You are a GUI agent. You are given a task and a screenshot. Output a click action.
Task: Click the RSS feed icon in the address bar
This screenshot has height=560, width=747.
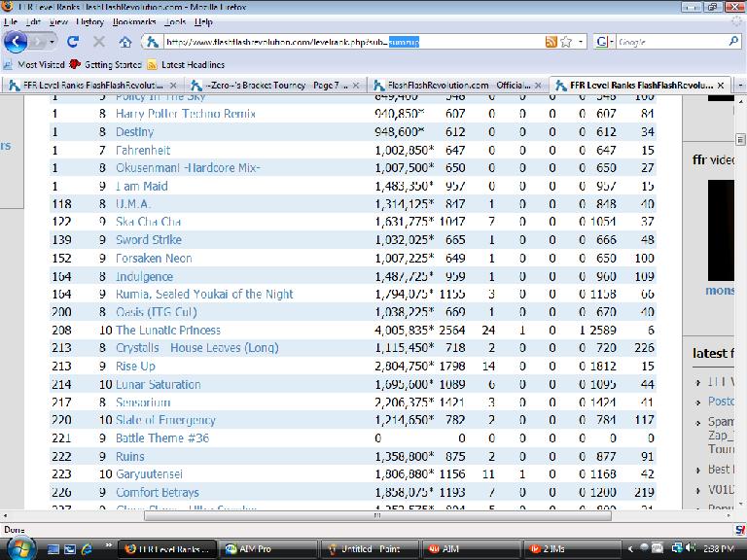tap(551, 42)
